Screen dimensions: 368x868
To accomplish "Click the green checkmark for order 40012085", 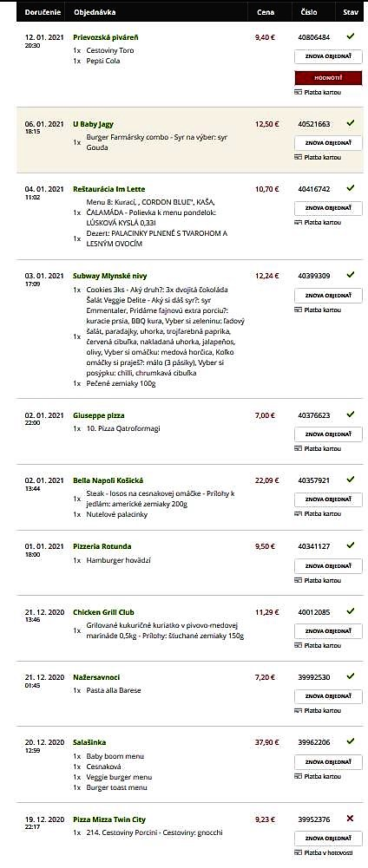I will 351,610.
